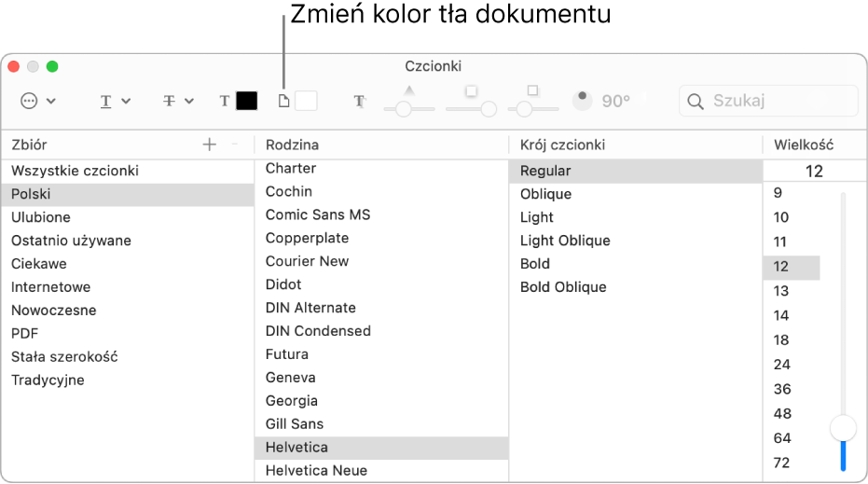Open the actions ellipsis menu
Screen dimensions: 868x484
click(x=37, y=101)
